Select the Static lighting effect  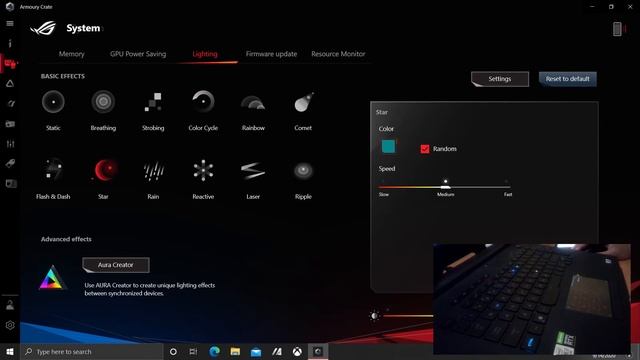(53, 102)
